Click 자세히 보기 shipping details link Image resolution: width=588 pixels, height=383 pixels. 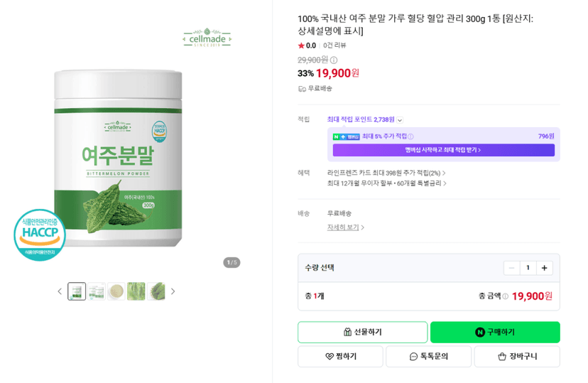click(345, 227)
